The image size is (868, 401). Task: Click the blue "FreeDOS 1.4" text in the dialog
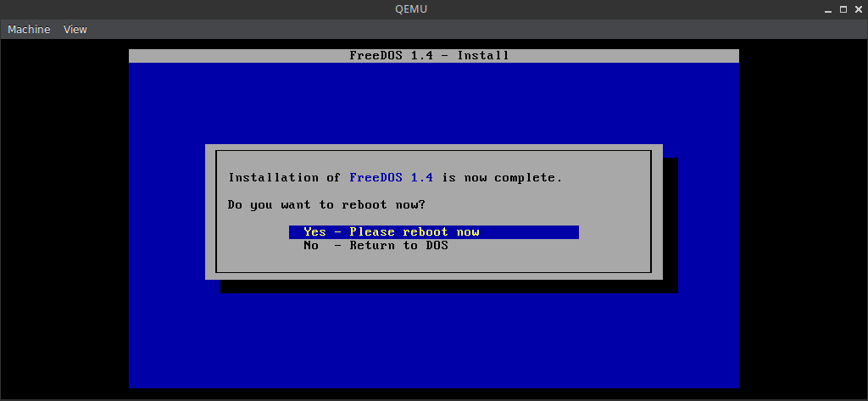[392, 178]
